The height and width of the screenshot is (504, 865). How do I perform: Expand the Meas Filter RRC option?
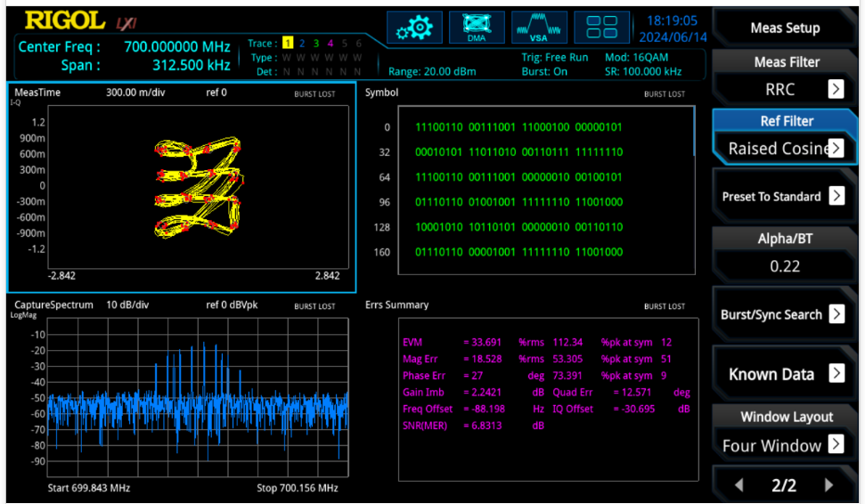coord(836,89)
